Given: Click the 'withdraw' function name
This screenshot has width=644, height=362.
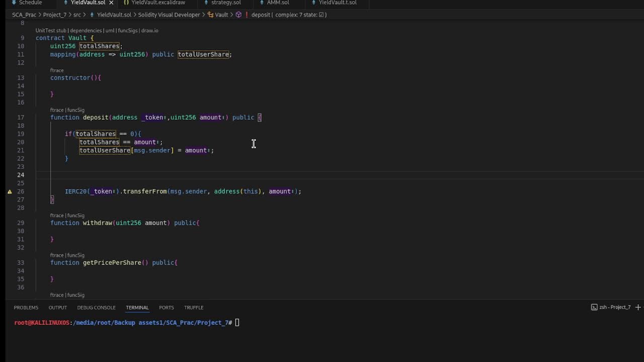Looking at the screenshot, I should [x=98, y=223].
